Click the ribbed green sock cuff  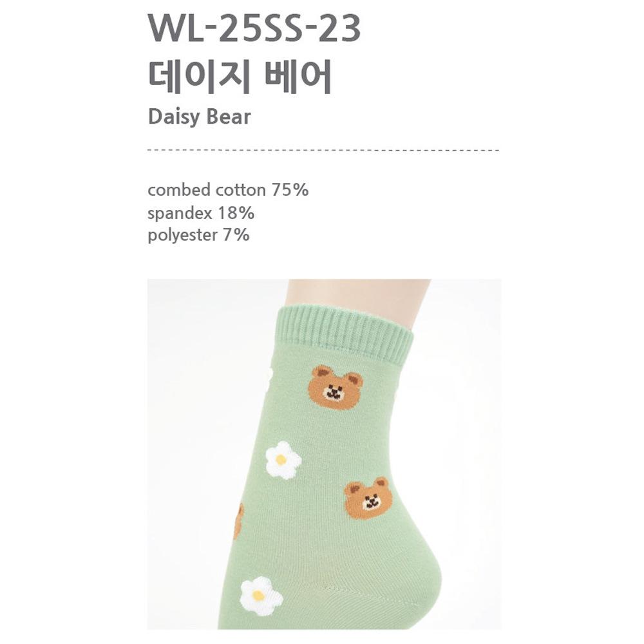pyautogui.click(x=344, y=334)
